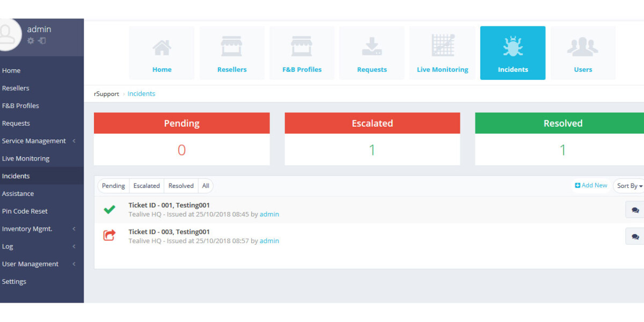Open the Home house icon tile

[162, 53]
